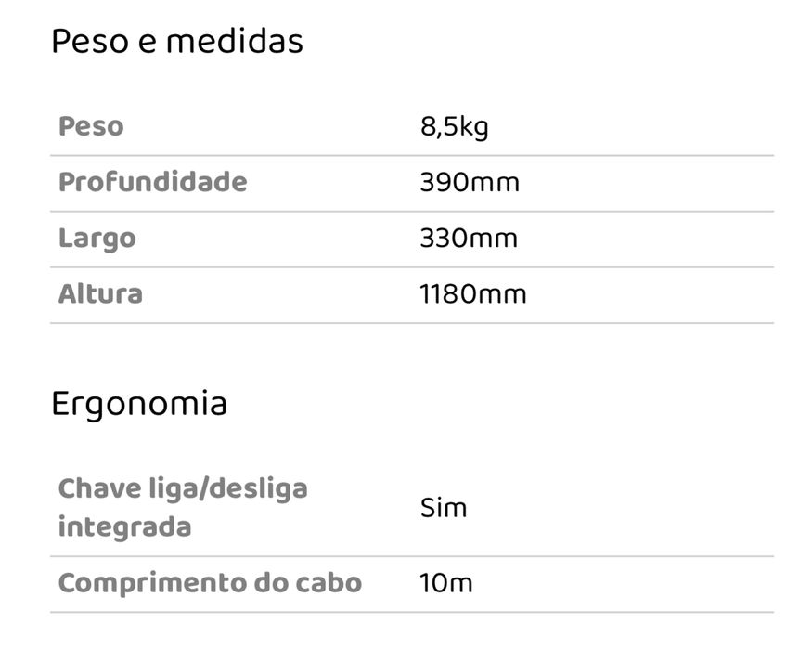Select the "Altura" row label
The width and height of the screenshot is (812, 649).
(100, 294)
